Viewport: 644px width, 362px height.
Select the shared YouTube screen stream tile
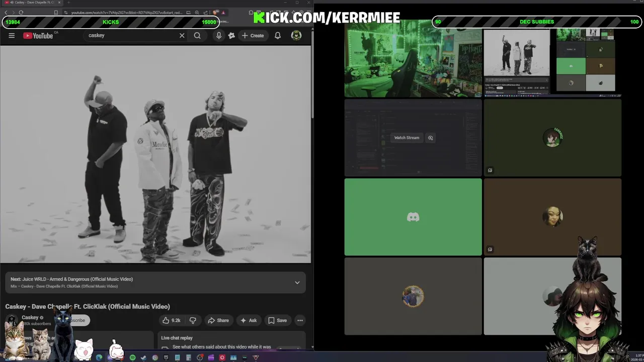[x=552, y=62]
